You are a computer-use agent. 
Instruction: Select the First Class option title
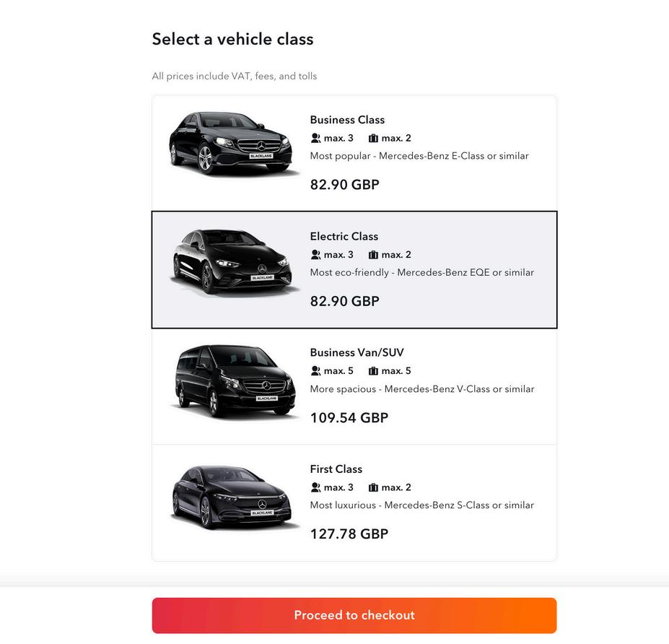[336, 469]
